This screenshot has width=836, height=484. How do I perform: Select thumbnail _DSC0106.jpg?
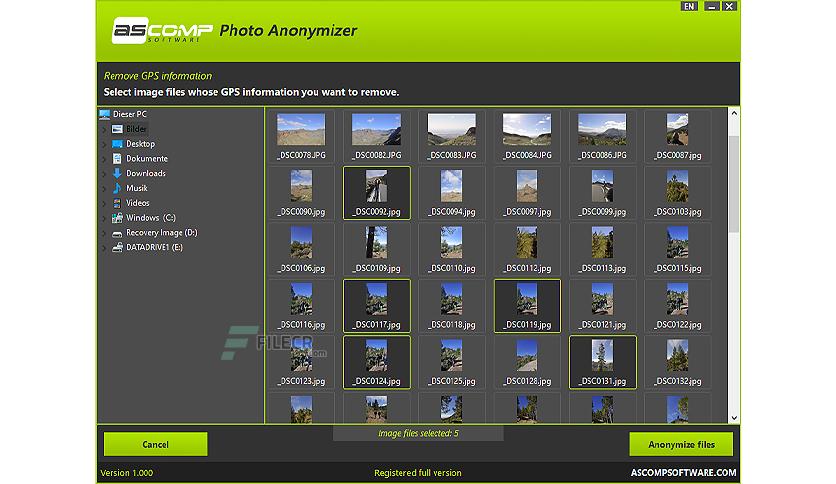301,249
